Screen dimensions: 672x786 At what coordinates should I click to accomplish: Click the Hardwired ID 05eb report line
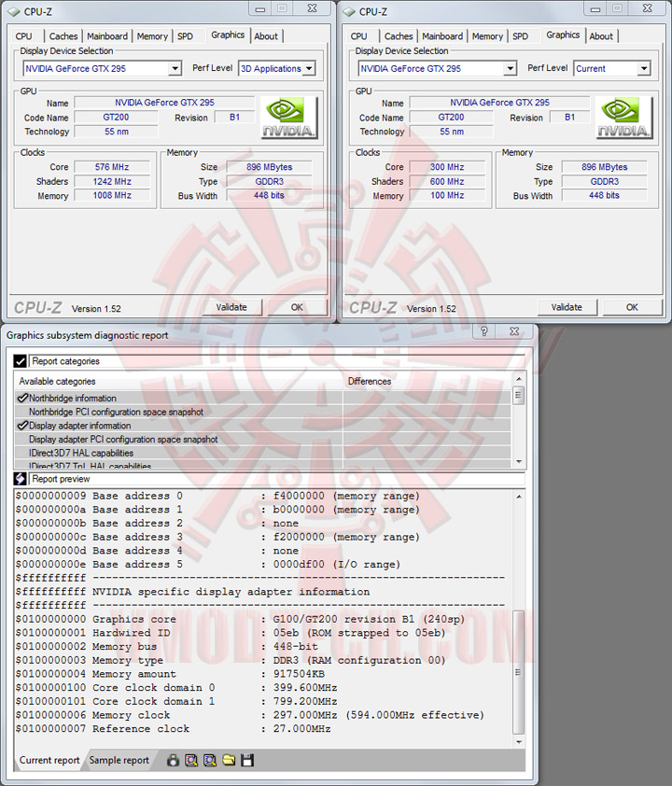tap(231, 633)
